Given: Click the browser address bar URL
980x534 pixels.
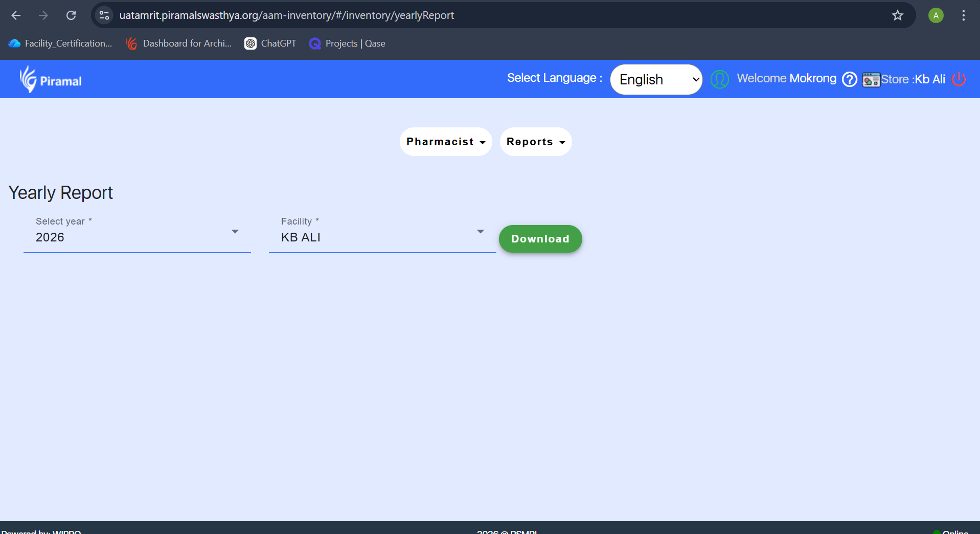Looking at the screenshot, I should point(286,15).
